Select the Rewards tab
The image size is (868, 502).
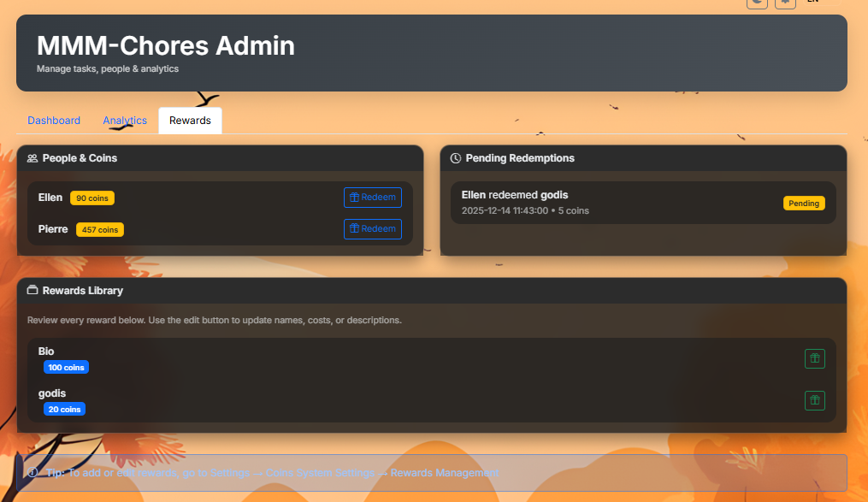point(190,121)
